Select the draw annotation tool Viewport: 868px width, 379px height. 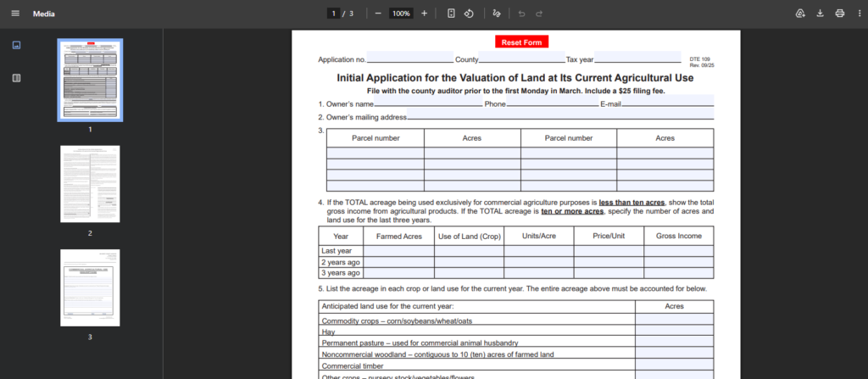click(x=497, y=14)
